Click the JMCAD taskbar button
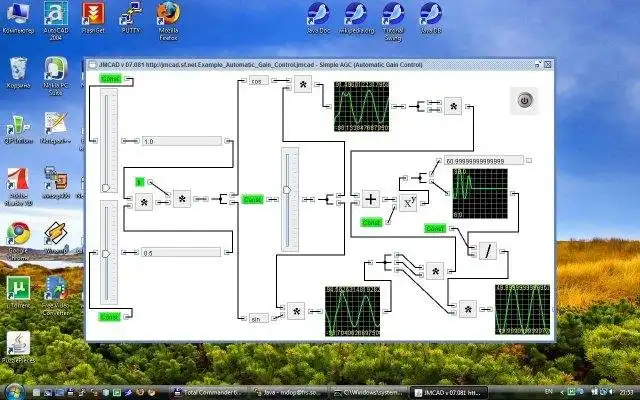 (x=448, y=393)
